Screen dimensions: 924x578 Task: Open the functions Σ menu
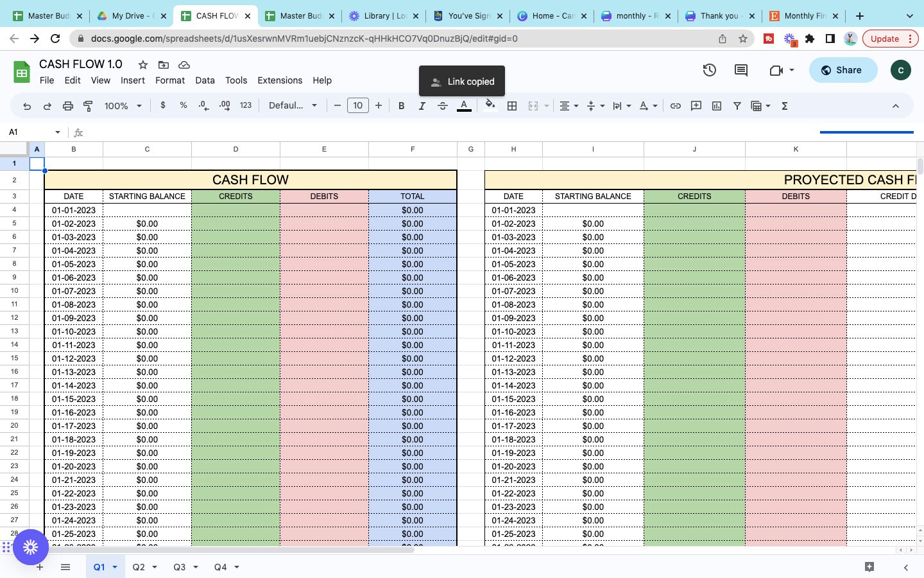[784, 105]
